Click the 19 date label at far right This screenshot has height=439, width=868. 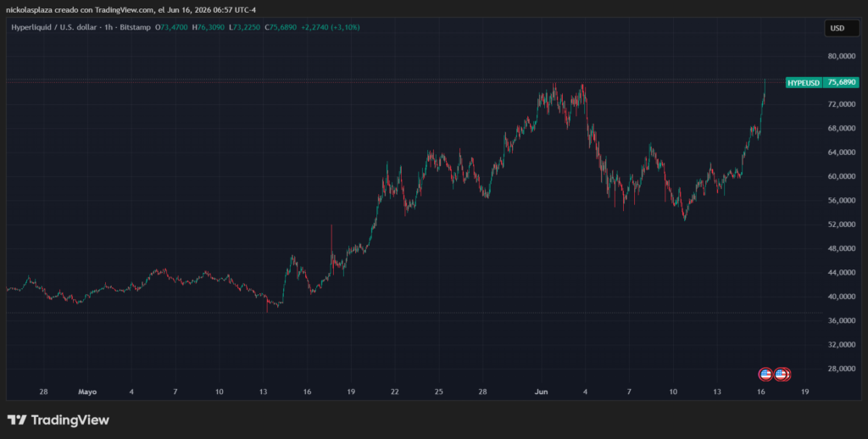point(805,392)
